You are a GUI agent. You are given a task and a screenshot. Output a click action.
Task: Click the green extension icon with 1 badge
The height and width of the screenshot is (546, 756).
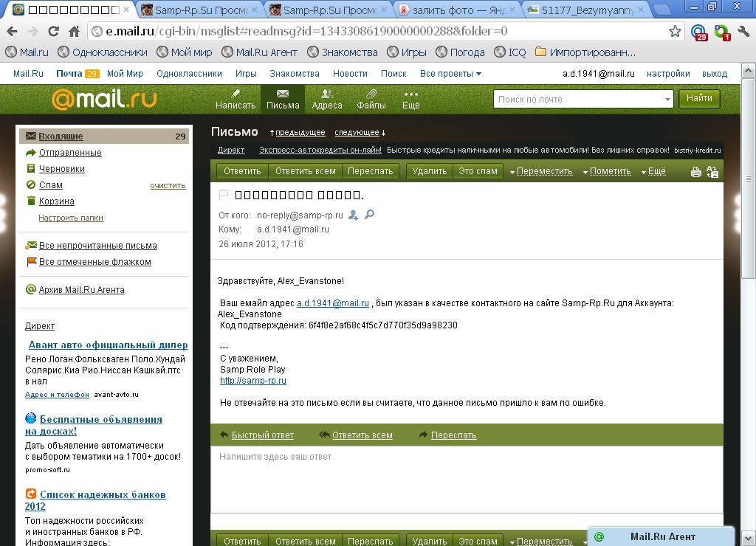(x=722, y=32)
